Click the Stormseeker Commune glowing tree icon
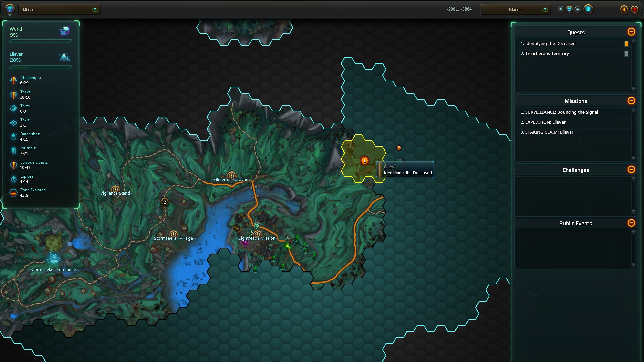Screen dimensions: 644x362 [x=53, y=259]
